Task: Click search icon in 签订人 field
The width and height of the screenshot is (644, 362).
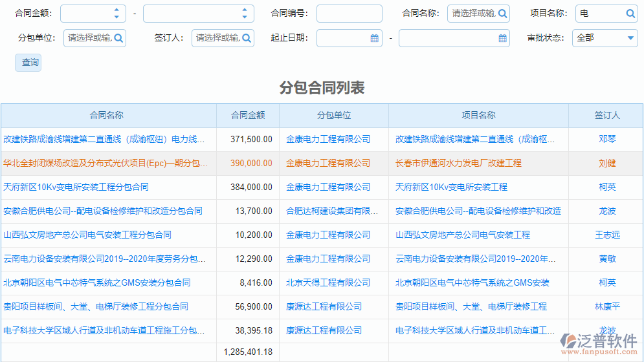Action: tap(247, 38)
